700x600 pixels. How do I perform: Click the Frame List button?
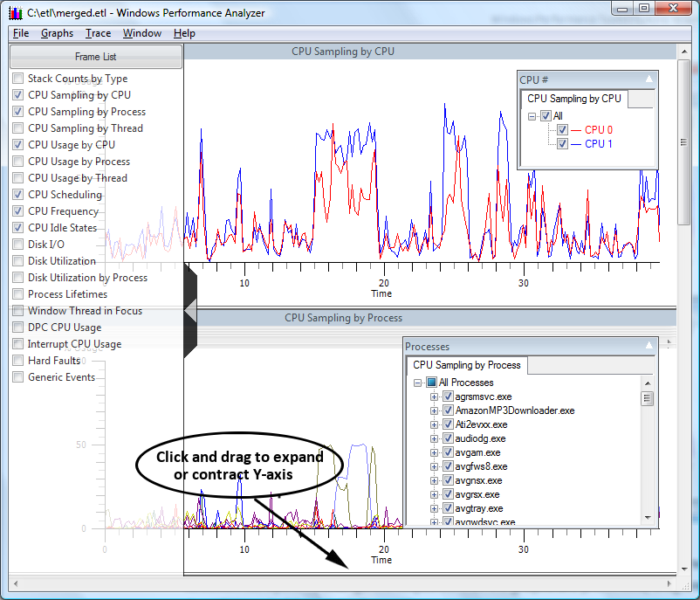pyautogui.click(x=95, y=56)
